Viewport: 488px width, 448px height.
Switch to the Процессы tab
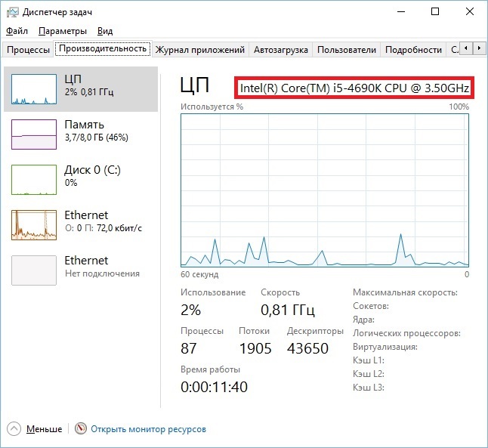click(x=28, y=50)
